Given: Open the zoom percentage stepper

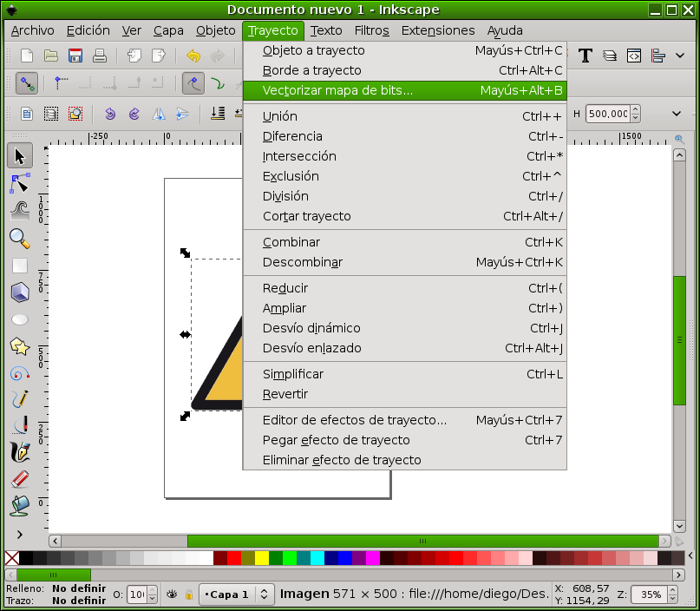Looking at the screenshot, I should [x=672, y=595].
